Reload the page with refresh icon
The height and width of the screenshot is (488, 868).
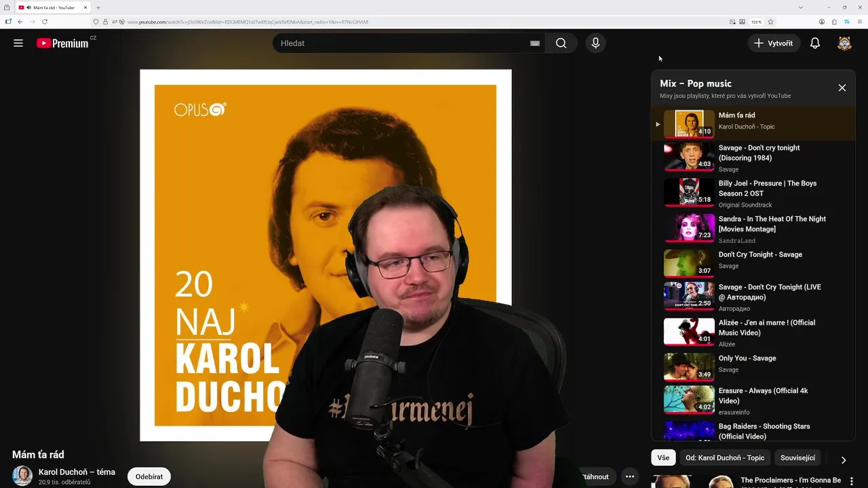pos(45,22)
